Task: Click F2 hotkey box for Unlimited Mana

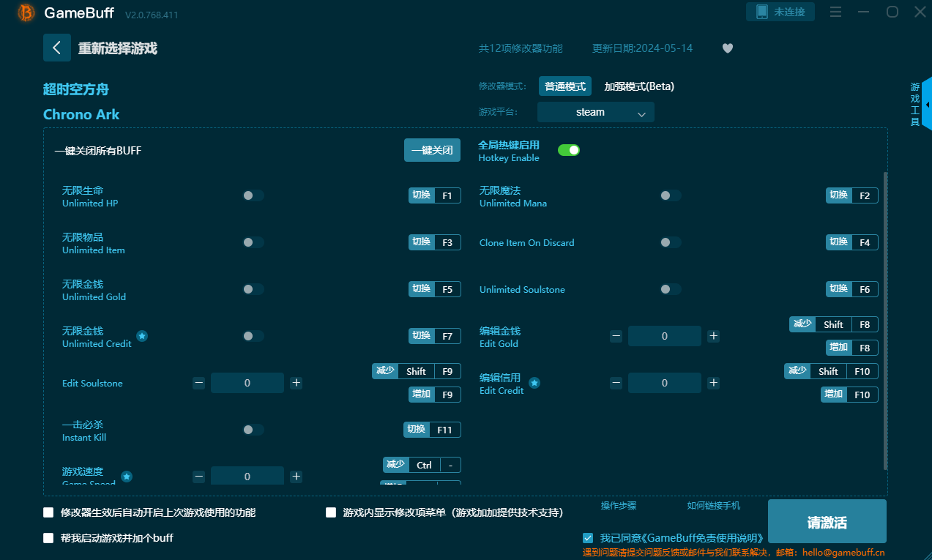Action: 865,195
